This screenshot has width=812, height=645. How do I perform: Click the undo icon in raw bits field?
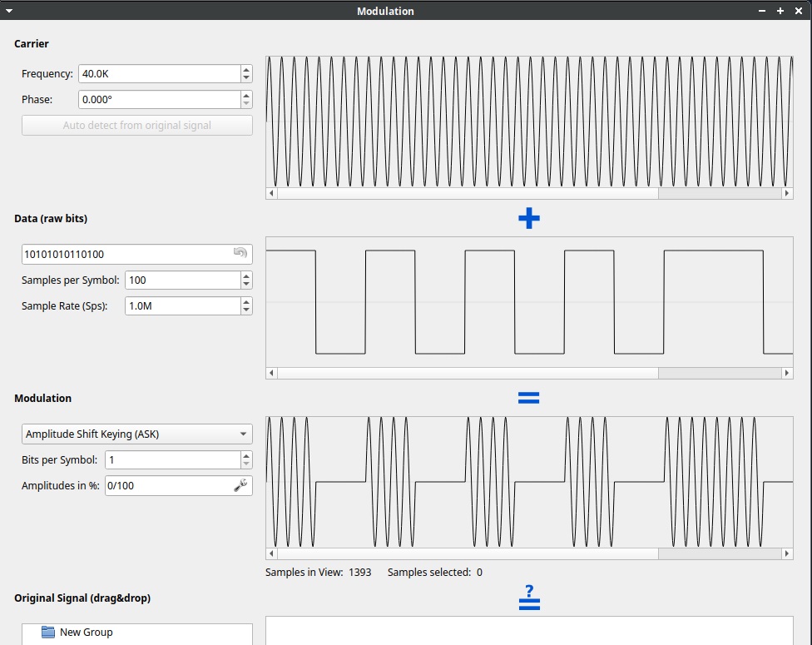[x=240, y=253]
